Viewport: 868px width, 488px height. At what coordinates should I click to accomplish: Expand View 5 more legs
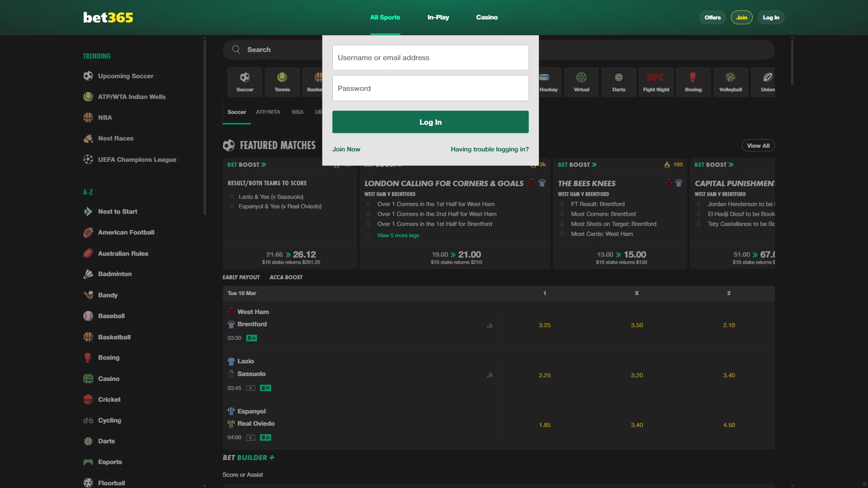coord(398,235)
